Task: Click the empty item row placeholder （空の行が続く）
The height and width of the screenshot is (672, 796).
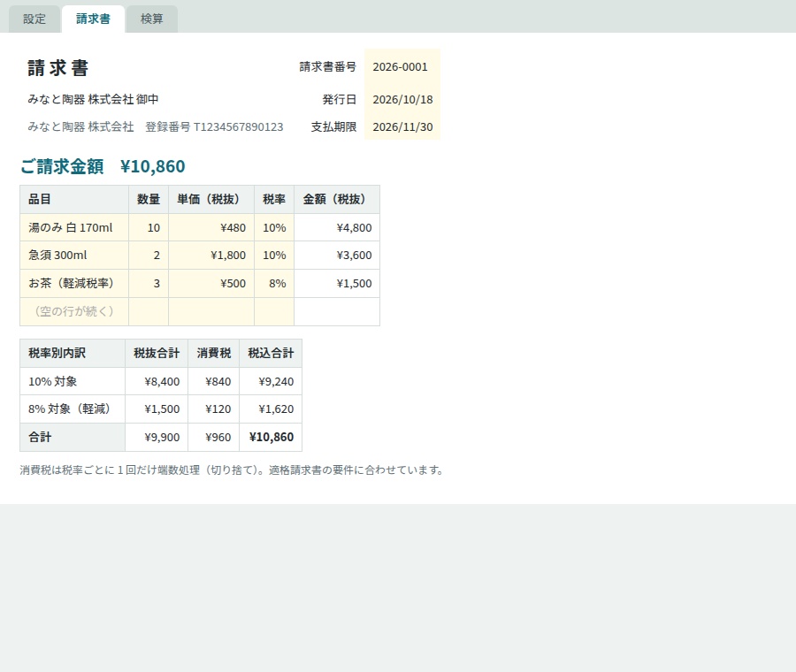Action: (x=74, y=311)
